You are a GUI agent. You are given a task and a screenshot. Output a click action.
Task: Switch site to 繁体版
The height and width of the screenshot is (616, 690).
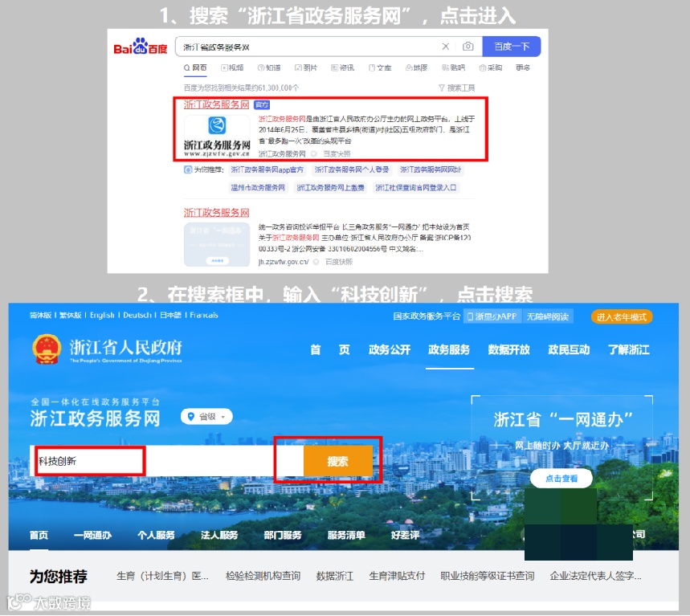pyautogui.click(x=71, y=315)
